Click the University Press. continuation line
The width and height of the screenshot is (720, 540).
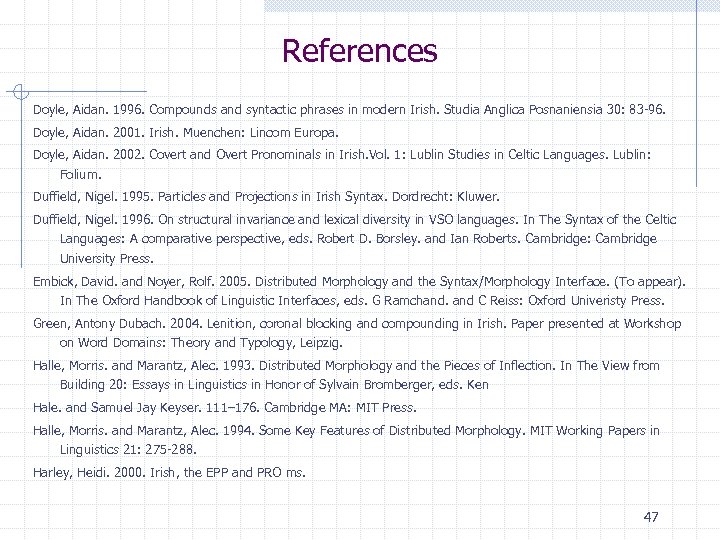coord(107,259)
